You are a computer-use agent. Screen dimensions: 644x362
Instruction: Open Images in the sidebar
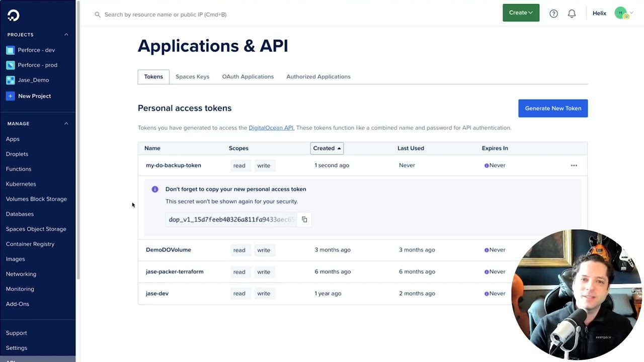click(15, 259)
